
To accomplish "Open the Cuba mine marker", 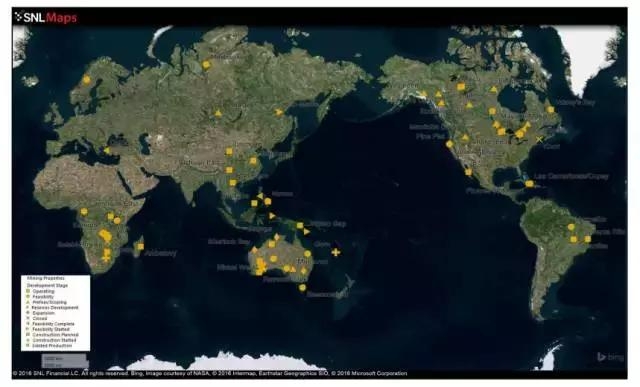I will tap(529, 184).
